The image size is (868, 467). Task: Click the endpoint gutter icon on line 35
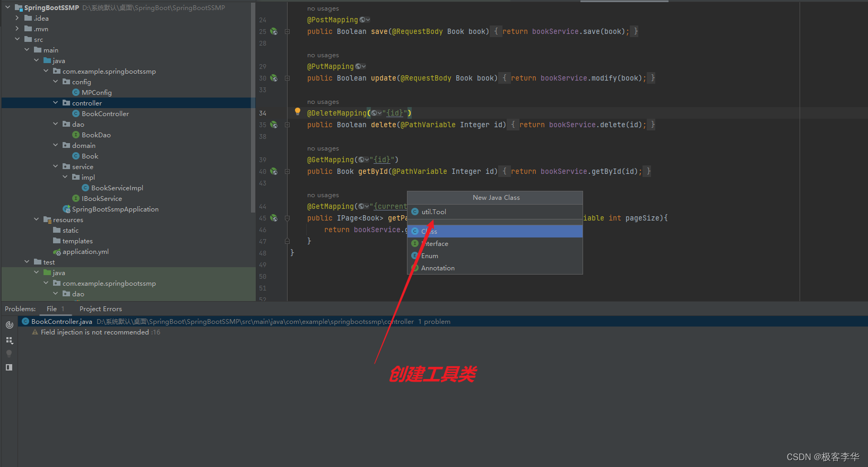[274, 125]
